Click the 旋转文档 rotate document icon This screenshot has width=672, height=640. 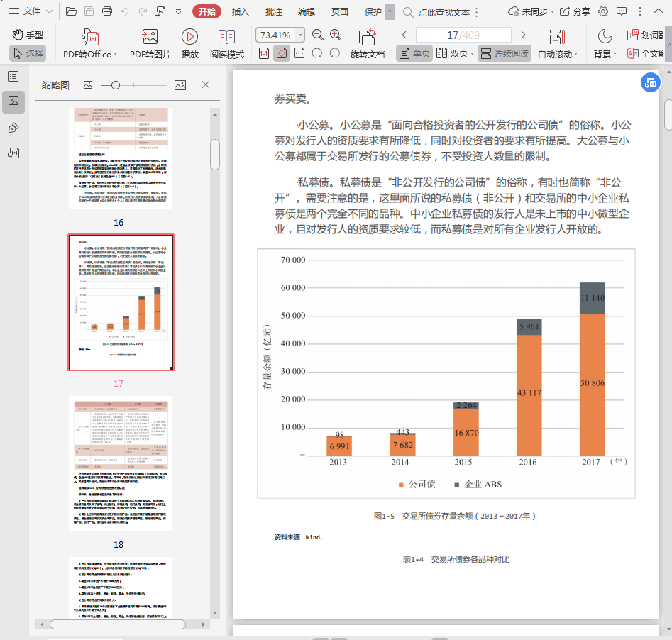click(x=367, y=37)
